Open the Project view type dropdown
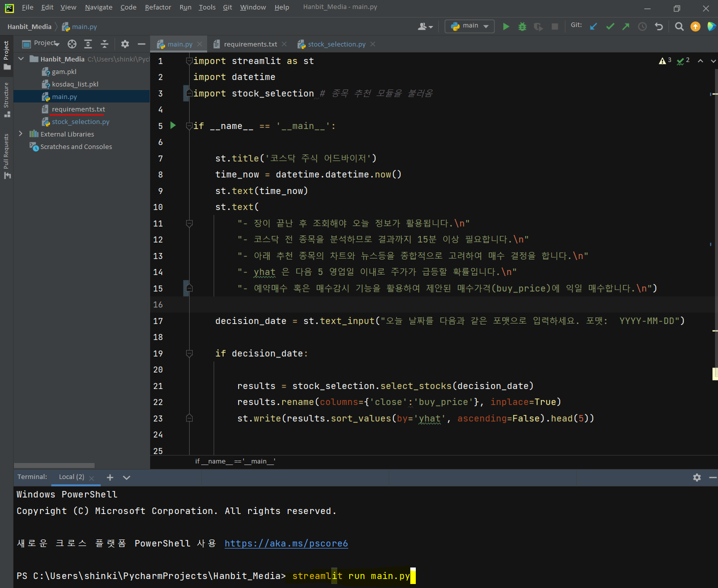The width and height of the screenshot is (718, 588). point(46,43)
